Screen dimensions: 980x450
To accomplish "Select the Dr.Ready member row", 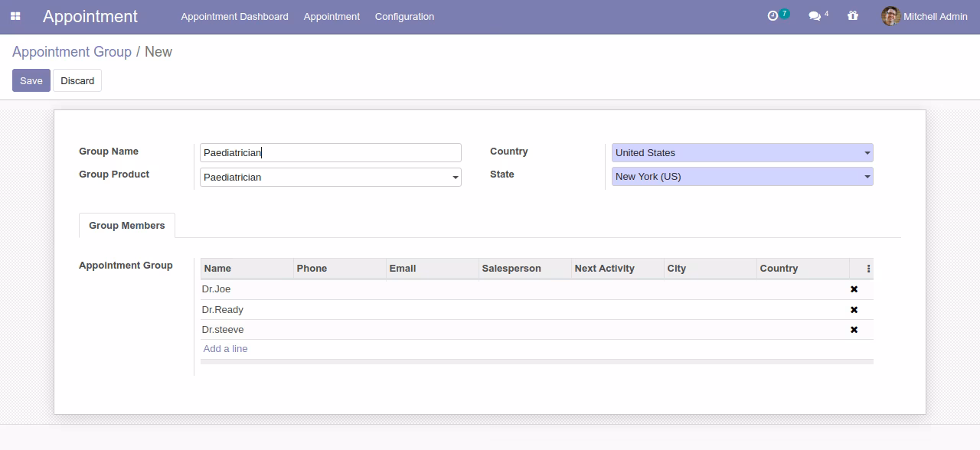I will [537, 310].
